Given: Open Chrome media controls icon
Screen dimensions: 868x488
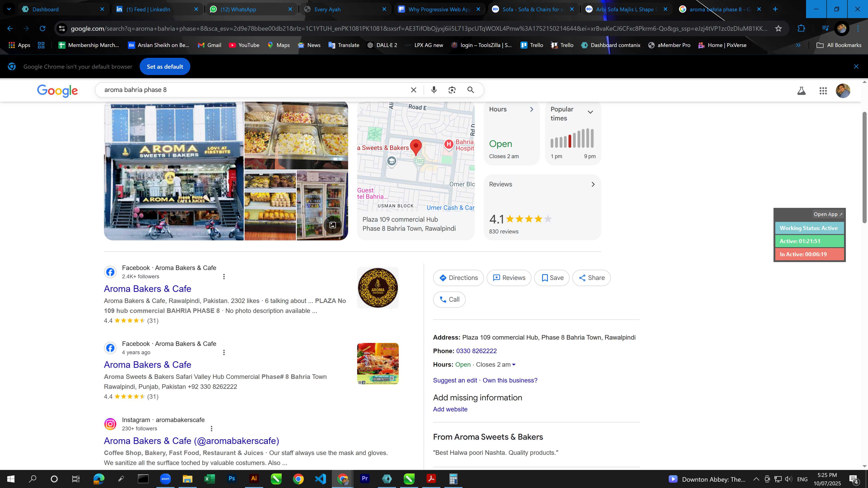Looking at the screenshot, I should (x=825, y=28).
